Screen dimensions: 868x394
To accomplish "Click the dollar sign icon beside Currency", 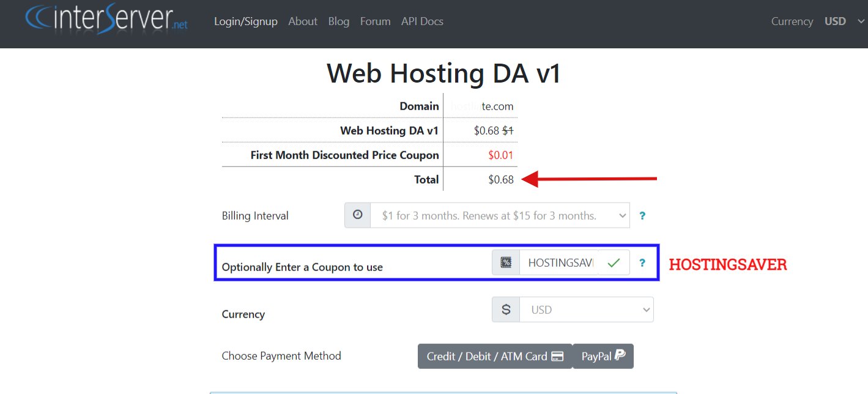I will click(506, 310).
